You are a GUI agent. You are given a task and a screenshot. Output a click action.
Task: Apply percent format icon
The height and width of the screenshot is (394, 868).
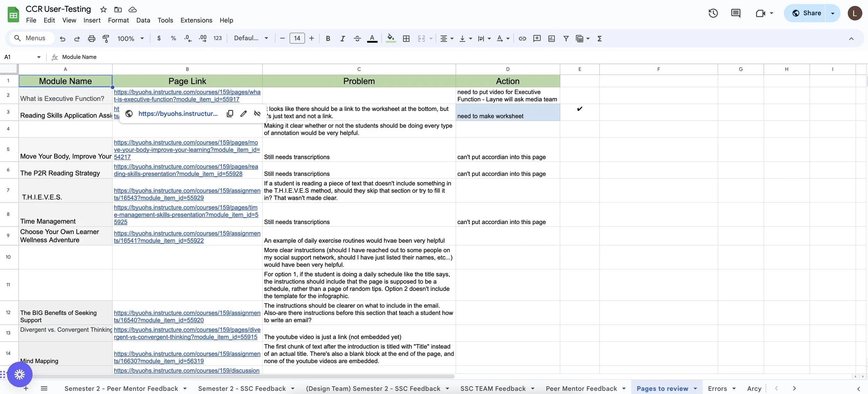tap(173, 38)
